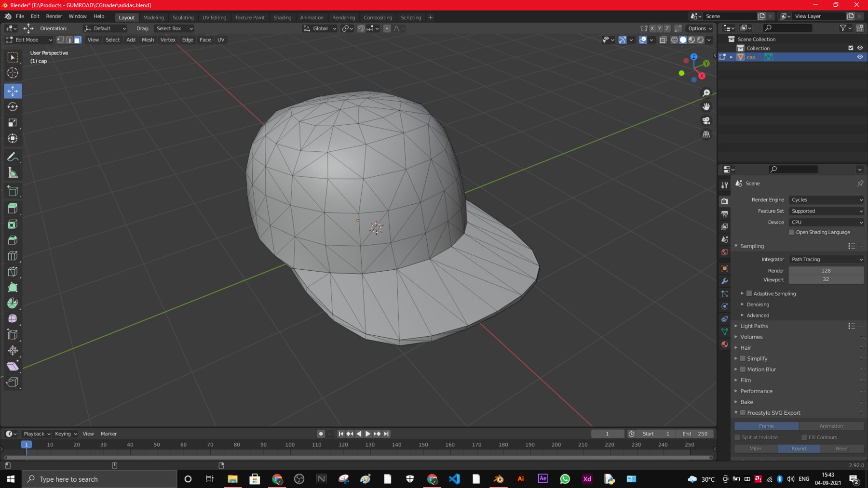Select the Annotate tool
Screen dimensions: 868x488
13,156
